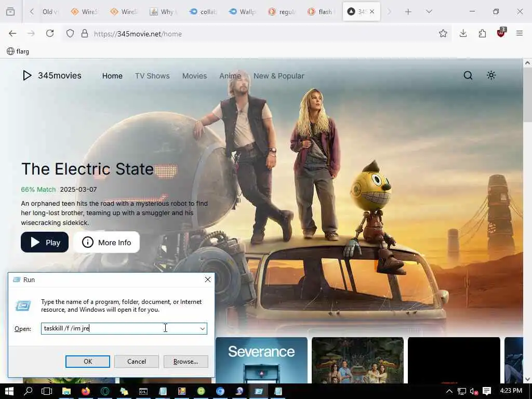Open the extensions puzzle menu
Viewport: 532px width, 399px height.
coord(482,33)
